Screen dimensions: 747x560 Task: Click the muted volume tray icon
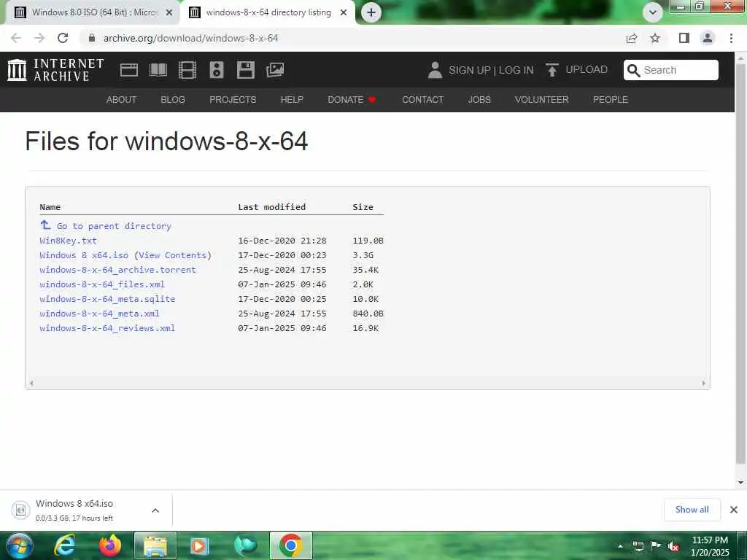click(673, 546)
